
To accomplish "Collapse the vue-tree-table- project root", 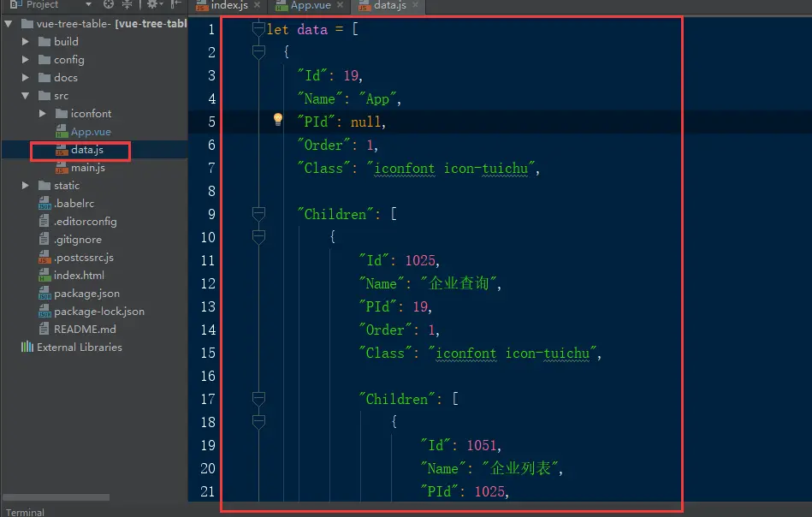I will (x=9, y=24).
